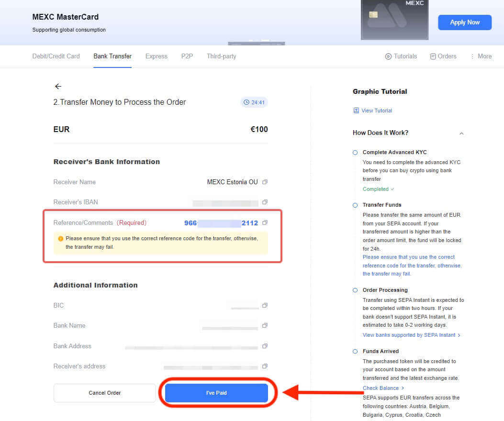Viewport: 504px width, 421px height.
Task: Open the Check Balance link
Action: click(383, 388)
